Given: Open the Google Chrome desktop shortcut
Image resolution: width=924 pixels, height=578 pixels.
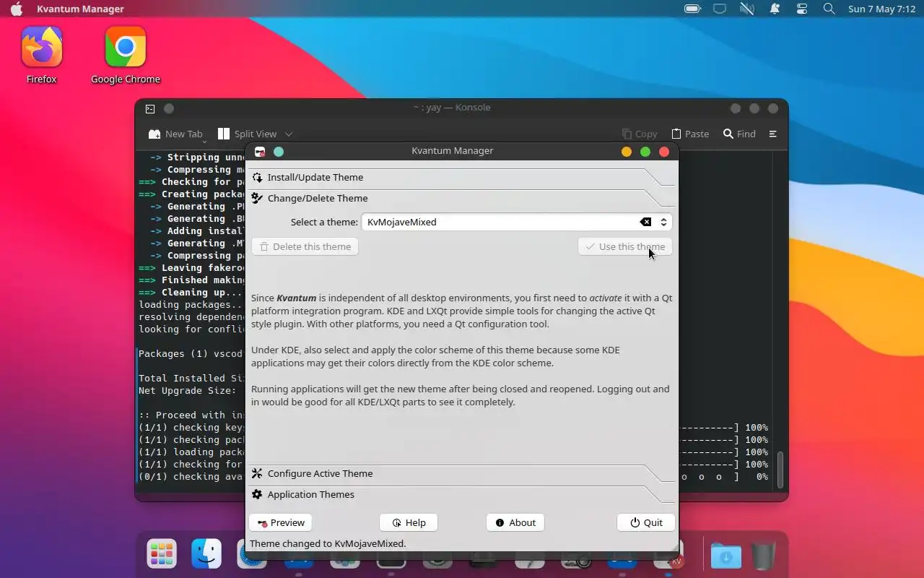Looking at the screenshot, I should click(x=126, y=55).
